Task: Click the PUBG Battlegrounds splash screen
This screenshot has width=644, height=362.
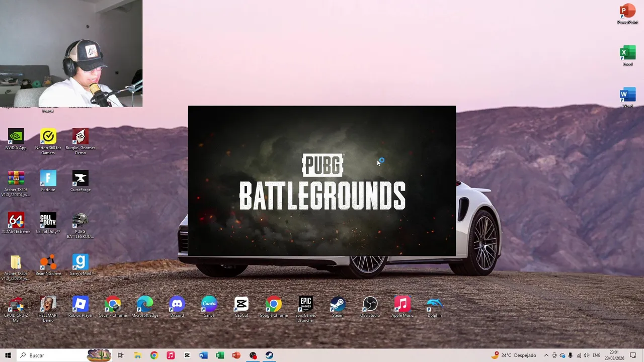Action: click(x=321, y=181)
